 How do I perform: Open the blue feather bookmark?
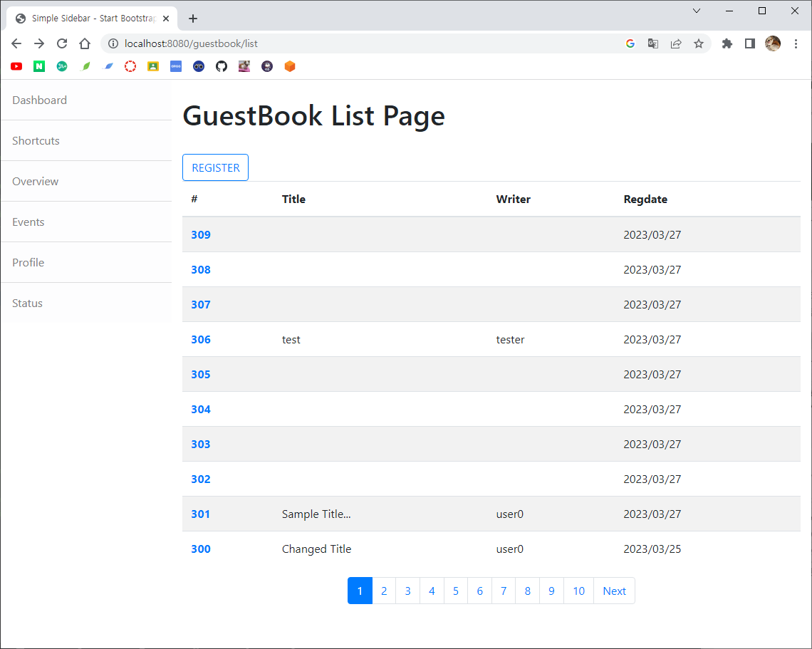108,66
